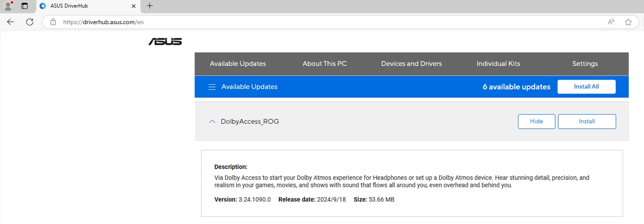Refresh the DriverHub page
The image size is (644, 224).
click(30, 22)
